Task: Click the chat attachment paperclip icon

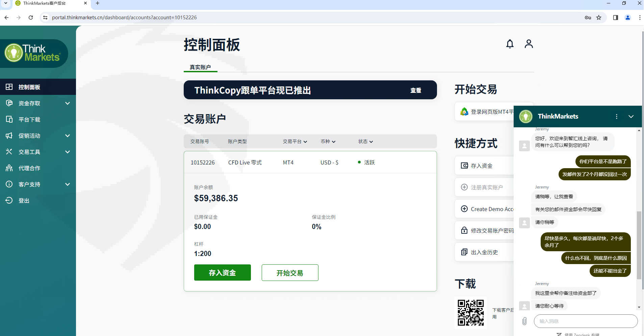Action: tap(524, 321)
